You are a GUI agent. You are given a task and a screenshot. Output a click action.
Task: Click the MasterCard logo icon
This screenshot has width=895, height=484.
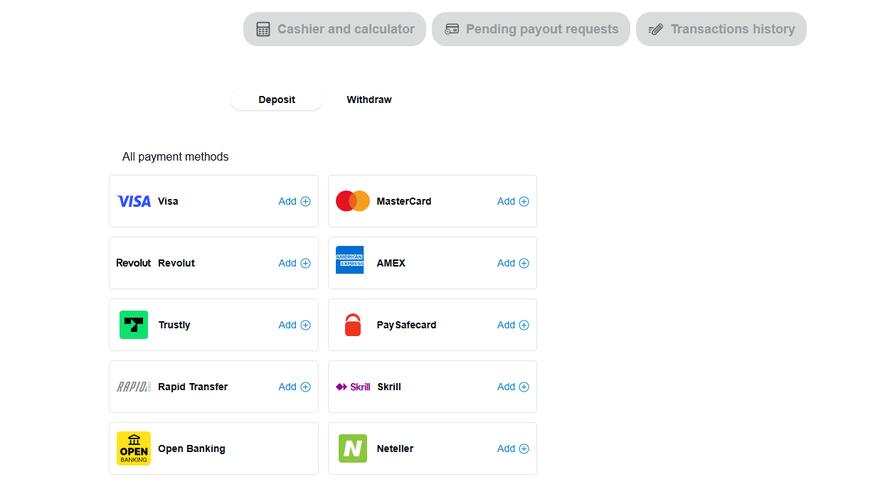352,201
